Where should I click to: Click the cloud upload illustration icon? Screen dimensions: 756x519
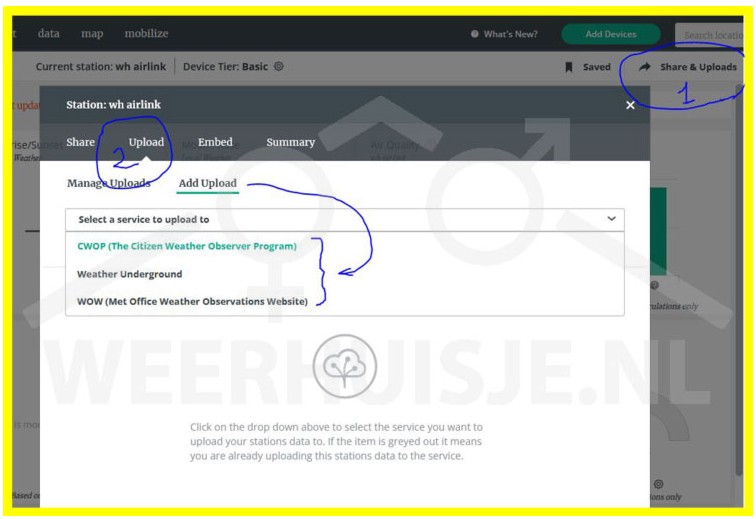click(345, 366)
